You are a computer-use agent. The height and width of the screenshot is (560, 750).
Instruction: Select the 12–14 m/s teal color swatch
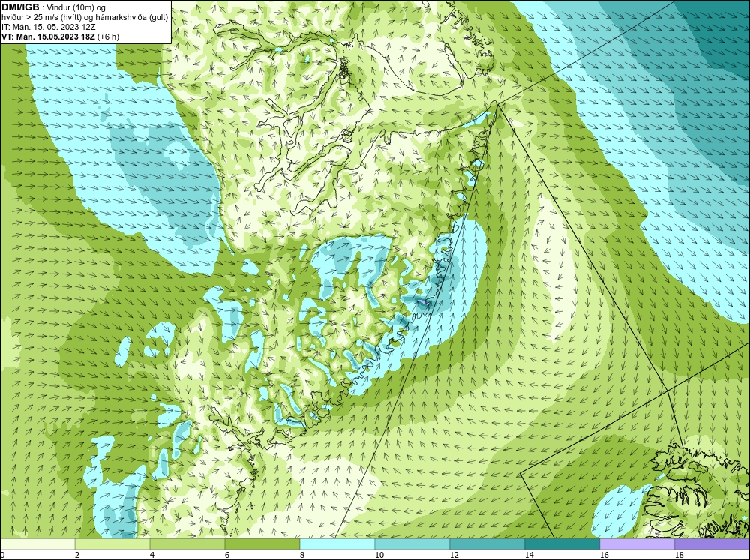click(x=487, y=544)
